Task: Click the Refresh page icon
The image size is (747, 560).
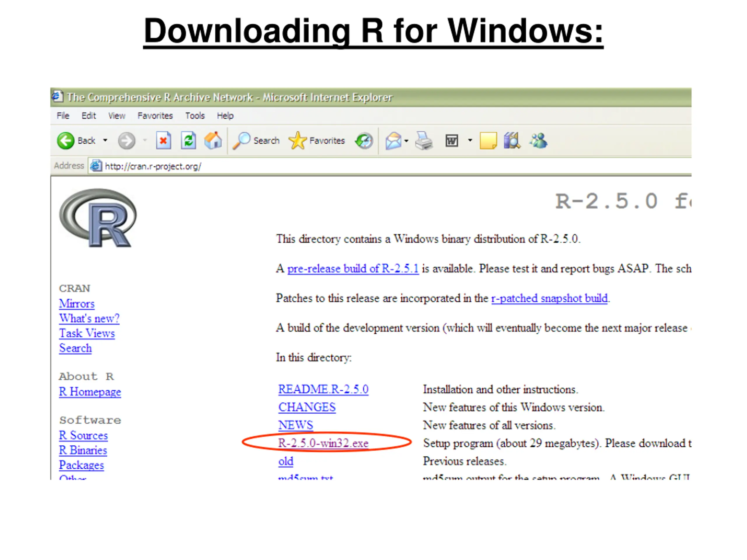Action: 189,140
